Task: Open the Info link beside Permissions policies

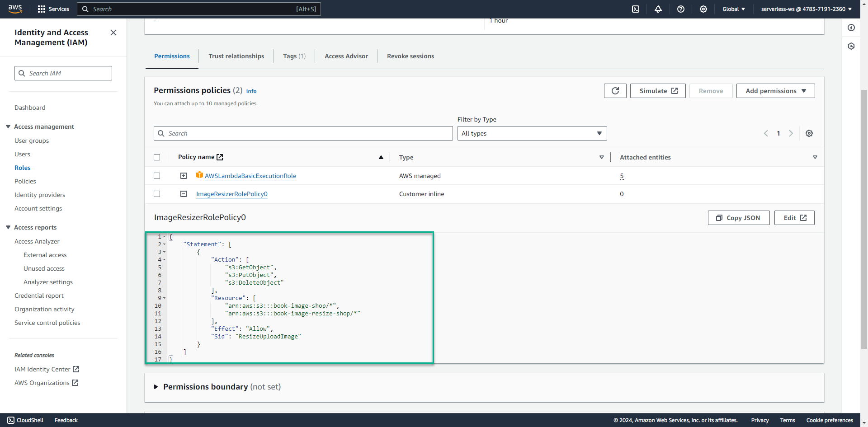Action: coord(251,91)
